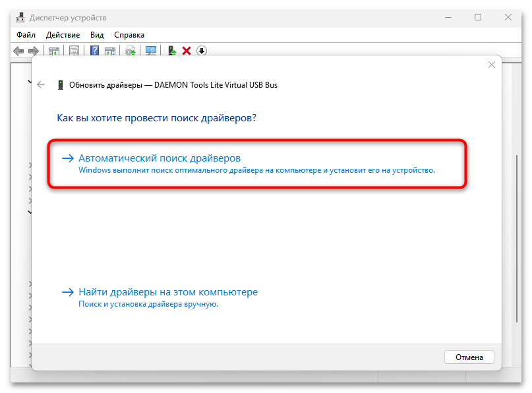Image resolution: width=532 pixels, height=393 pixels.
Task: Click the vertical scrollbar of Device Manager
Action: click(516, 198)
